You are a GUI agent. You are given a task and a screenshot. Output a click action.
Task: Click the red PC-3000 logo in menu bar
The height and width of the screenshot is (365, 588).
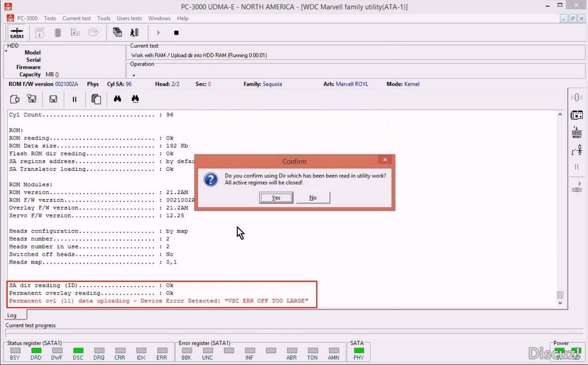pos(10,18)
